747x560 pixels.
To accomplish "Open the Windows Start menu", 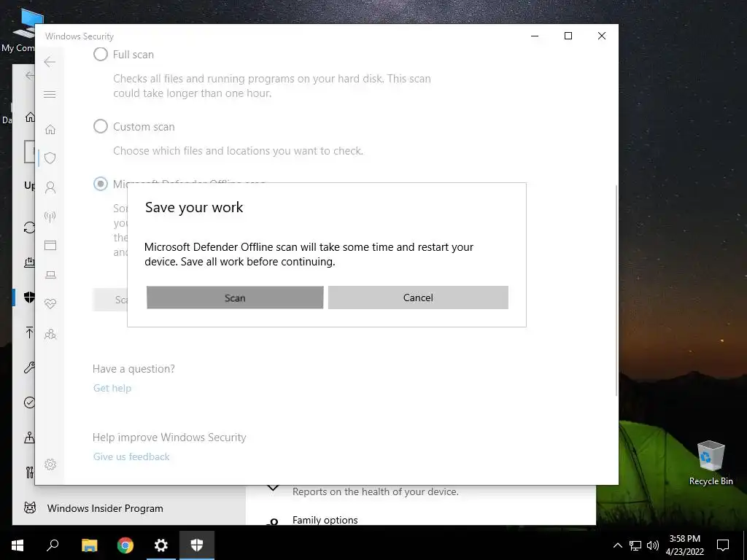I will pos(18,545).
